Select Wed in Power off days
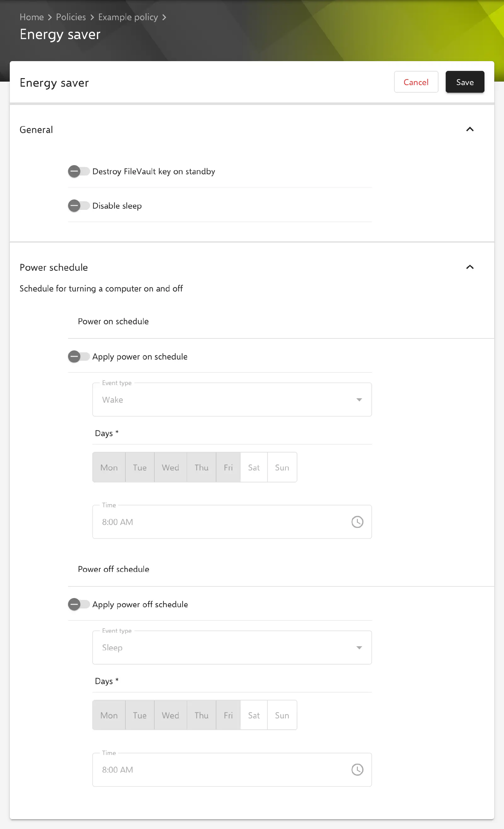The height and width of the screenshot is (829, 504). coord(170,715)
